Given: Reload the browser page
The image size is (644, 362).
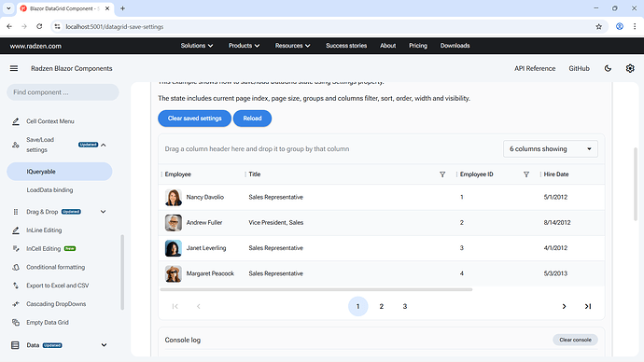Looking at the screenshot, I should pos(39,27).
